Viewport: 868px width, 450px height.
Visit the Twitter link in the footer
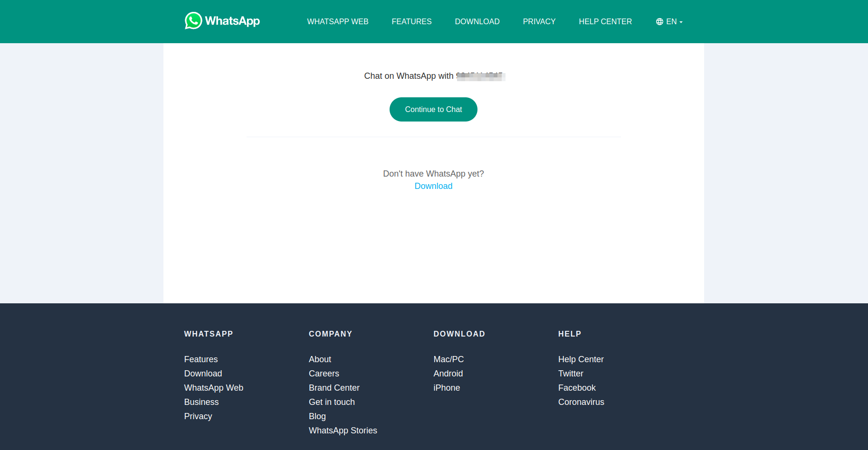pos(571,374)
